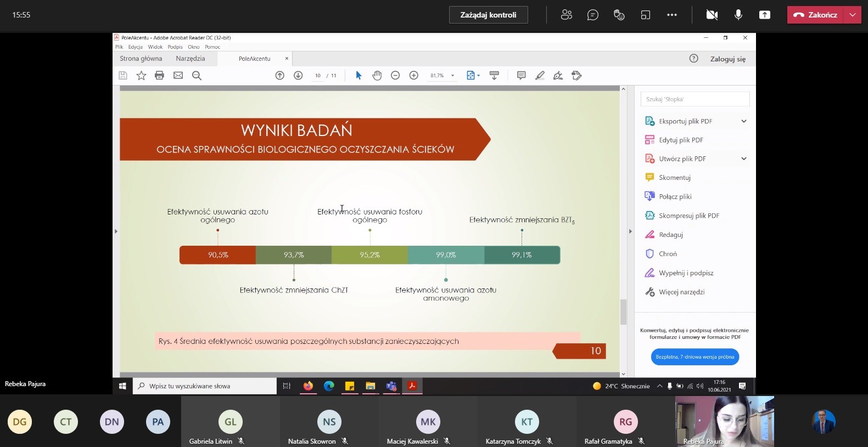Go to next page arrow icon
Image resolution: width=868 pixels, height=447 pixels.
298,76
